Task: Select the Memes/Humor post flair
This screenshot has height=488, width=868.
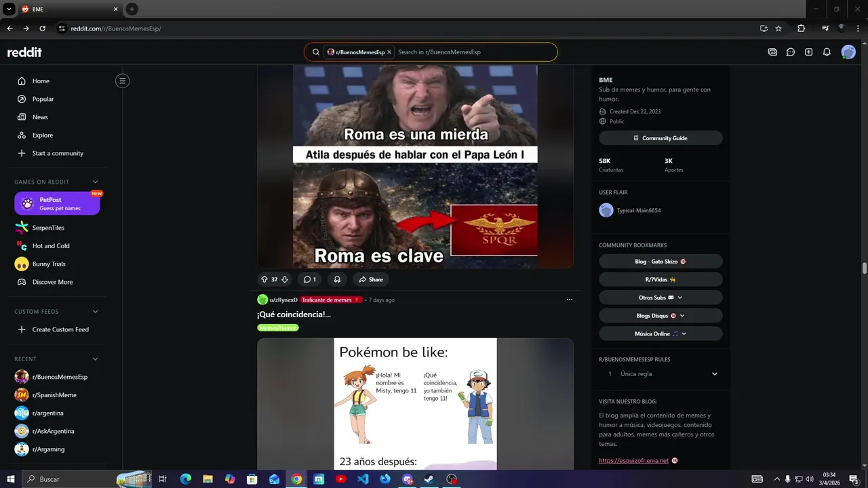Action: pyautogui.click(x=278, y=328)
